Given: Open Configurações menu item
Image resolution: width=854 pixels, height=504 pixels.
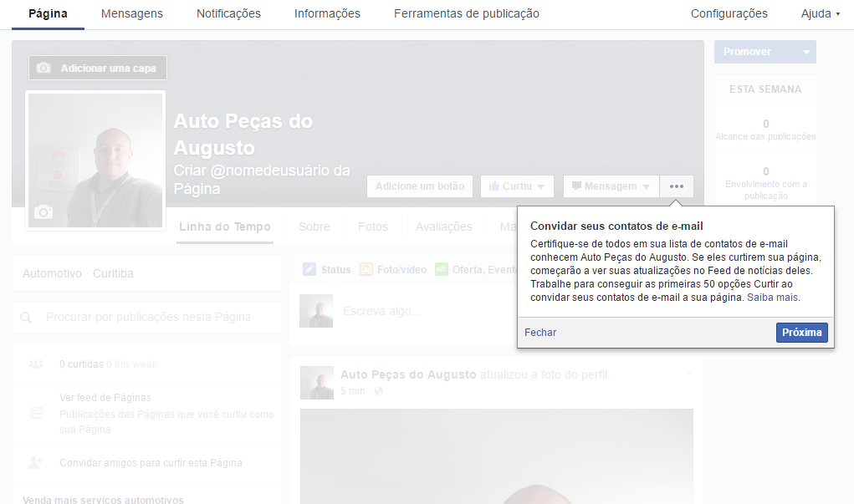Looking at the screenshot, I should click(x=729, y=13).
